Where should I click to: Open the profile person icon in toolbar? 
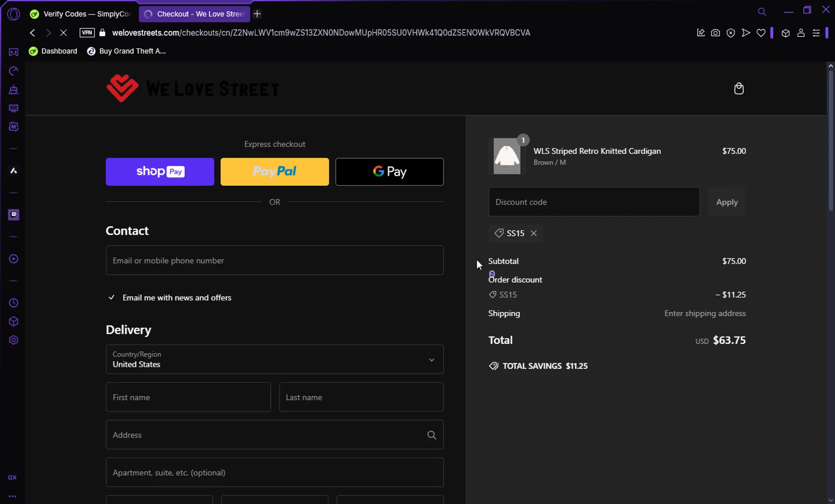pyautogui.click(x=801, y=33)
